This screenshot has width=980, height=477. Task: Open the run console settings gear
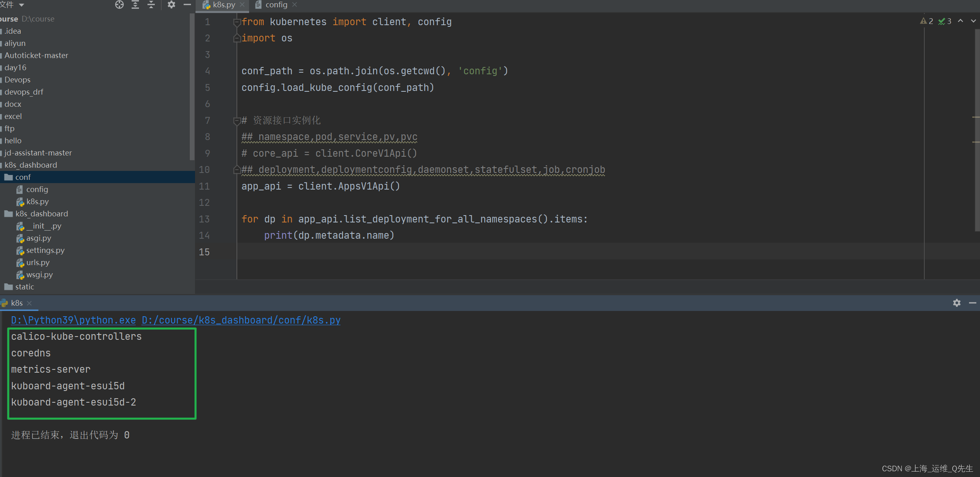957,303
